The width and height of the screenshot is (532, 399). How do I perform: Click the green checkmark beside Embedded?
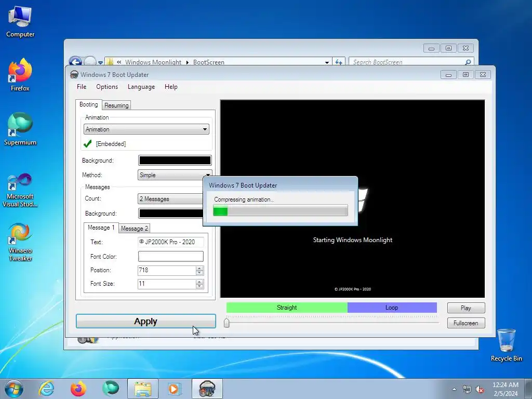87,144
